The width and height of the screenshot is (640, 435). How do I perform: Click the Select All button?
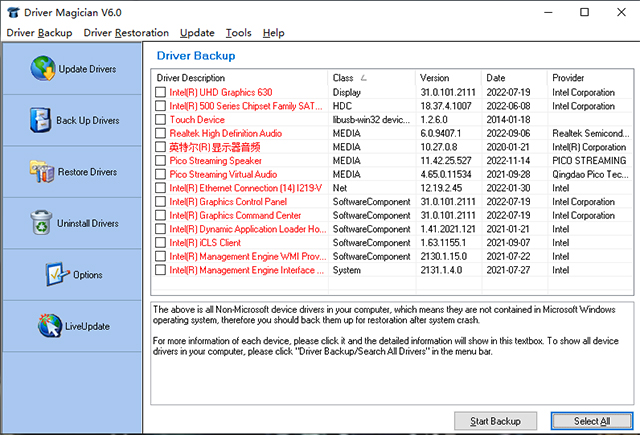tap(591, 421)
